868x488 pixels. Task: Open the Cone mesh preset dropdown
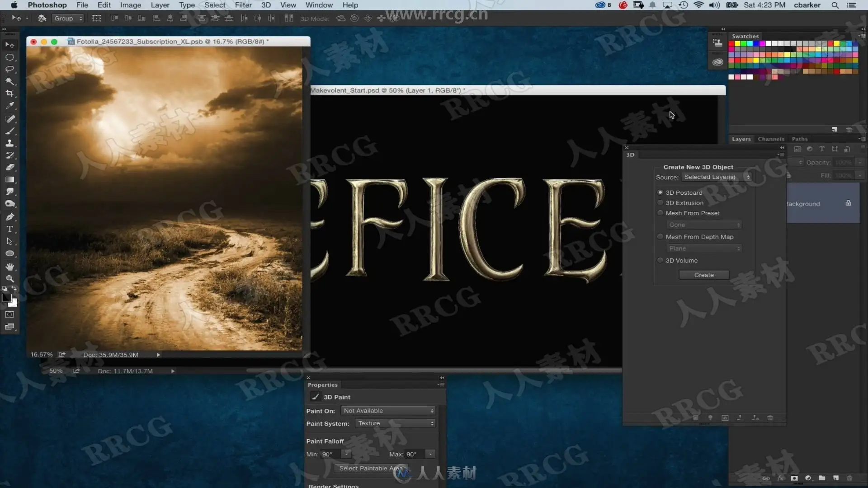pos(704,225)
